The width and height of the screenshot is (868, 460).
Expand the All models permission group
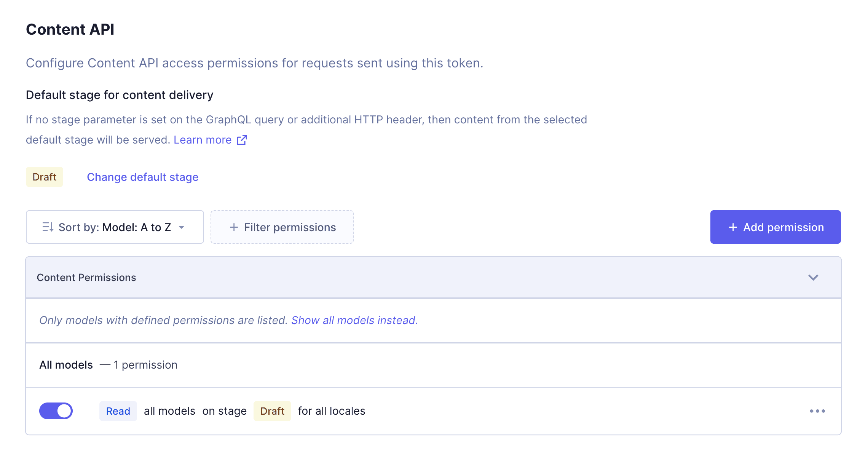click(108, 365)
